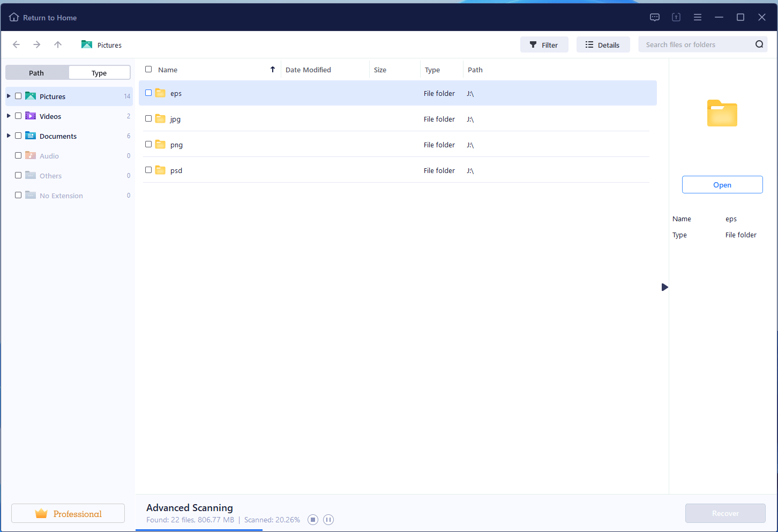Click the upload/export icon in title bar
The height and width of the screenshot is (532, 778).
click(676, 17)
